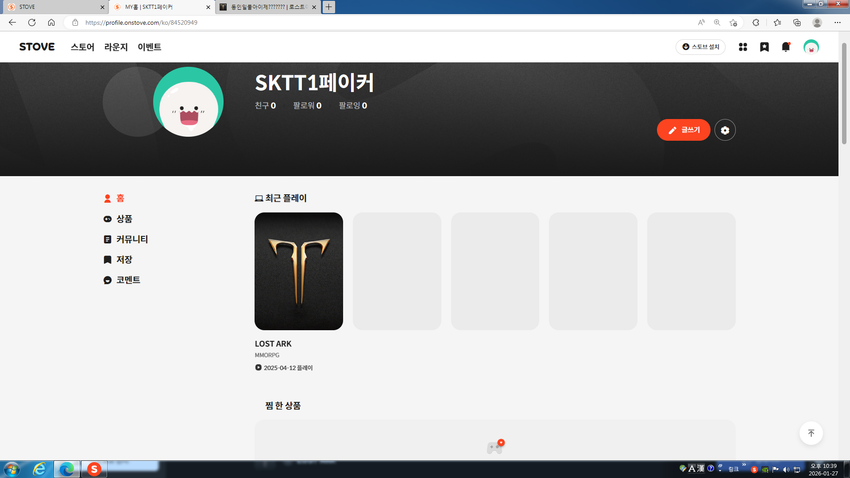Select 커뮤니티 in the sidebar
Screen dimensions: 850x478
[131, 240]
